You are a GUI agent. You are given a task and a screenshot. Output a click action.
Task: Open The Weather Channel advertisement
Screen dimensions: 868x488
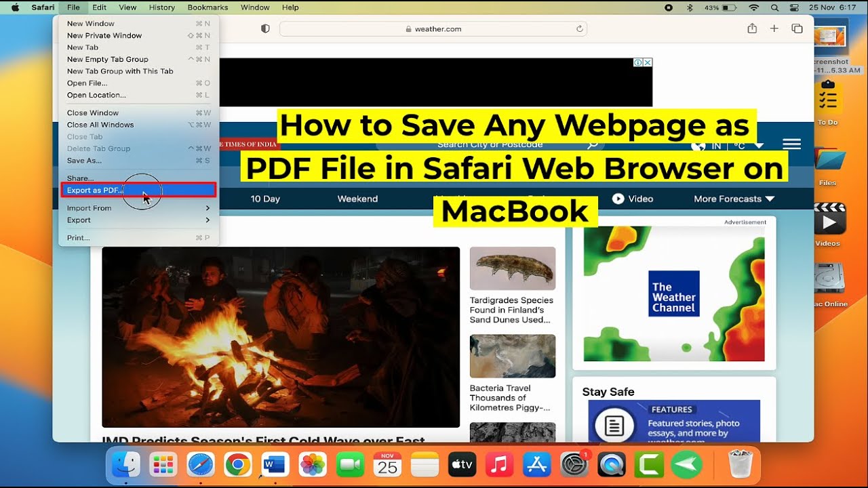pos(674,293)
